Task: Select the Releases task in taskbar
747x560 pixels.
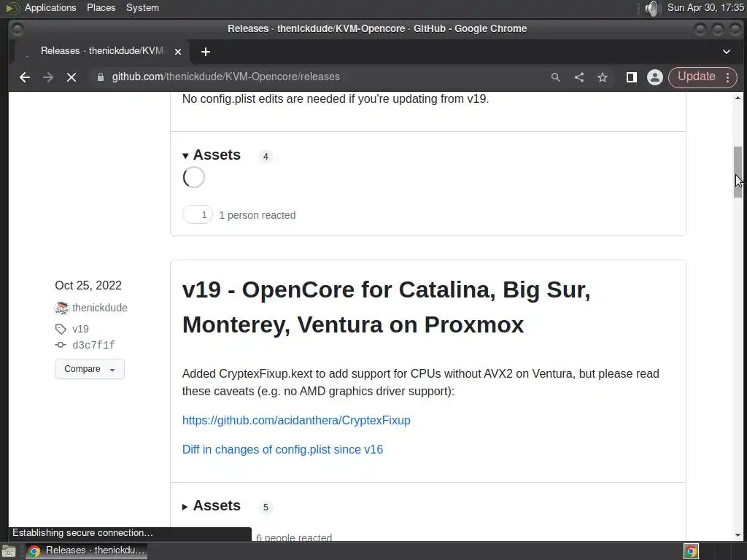Action: [87, 551]
